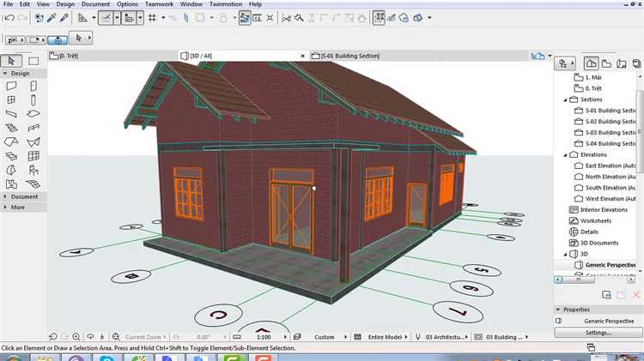Switch Navigator to Project Map view

pyautogui.click(x=591, y=63)
